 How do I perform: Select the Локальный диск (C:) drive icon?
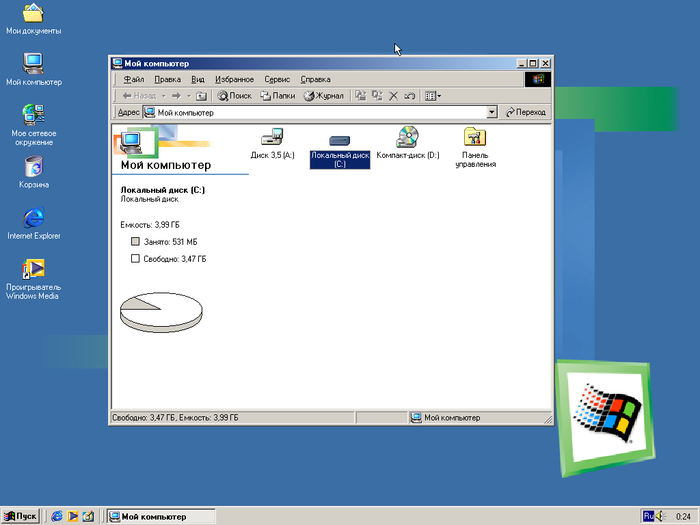340,141
